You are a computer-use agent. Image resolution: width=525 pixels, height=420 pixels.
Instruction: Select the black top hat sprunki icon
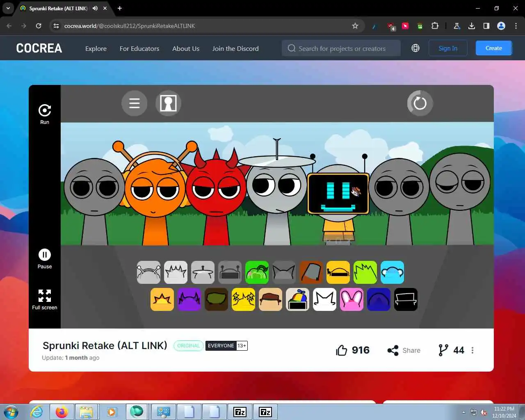point(406,299)
